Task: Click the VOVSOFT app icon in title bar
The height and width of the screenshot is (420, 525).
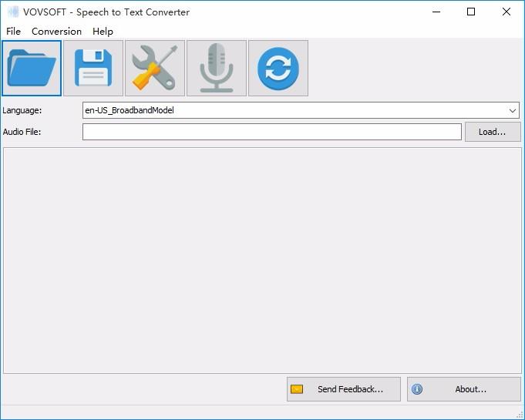Action: click(x=13, y=12)
